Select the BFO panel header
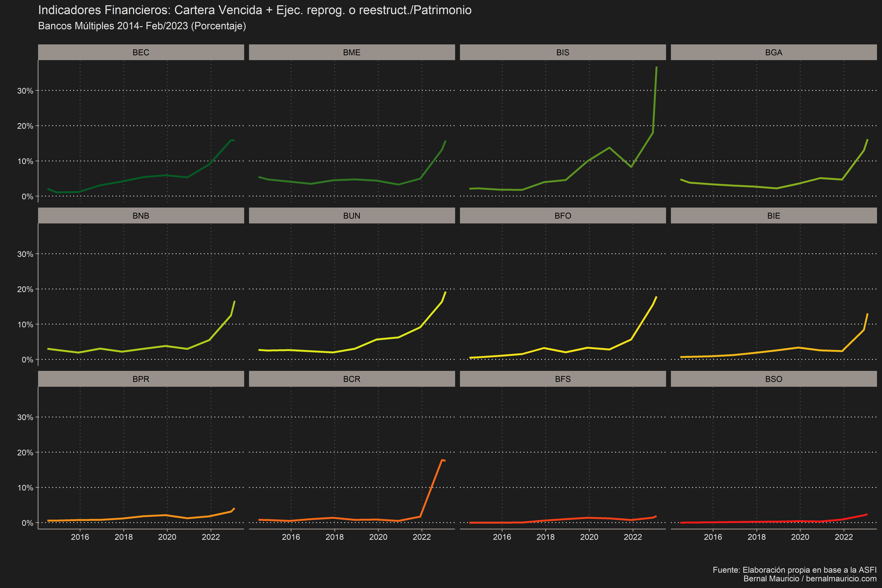Viewport: 882px width, 588px height. click(x=563, y=216)
